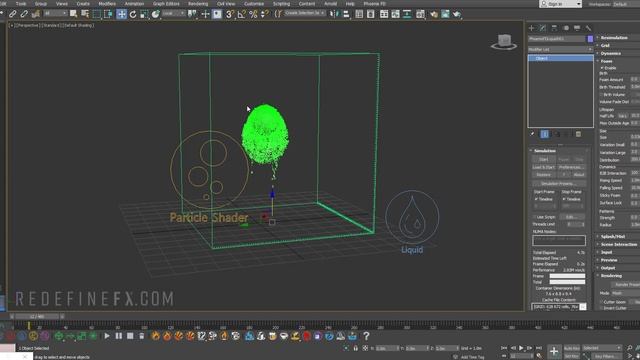Click the Phoenix FD pause simulation icon
Screen dimensions: 640x360
click(x=118, y=336)
